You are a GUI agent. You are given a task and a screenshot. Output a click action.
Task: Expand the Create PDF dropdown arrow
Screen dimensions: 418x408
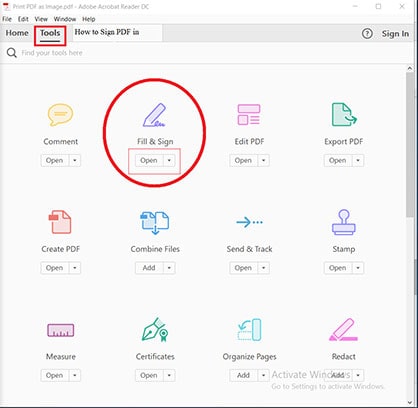tap(75, 268)
